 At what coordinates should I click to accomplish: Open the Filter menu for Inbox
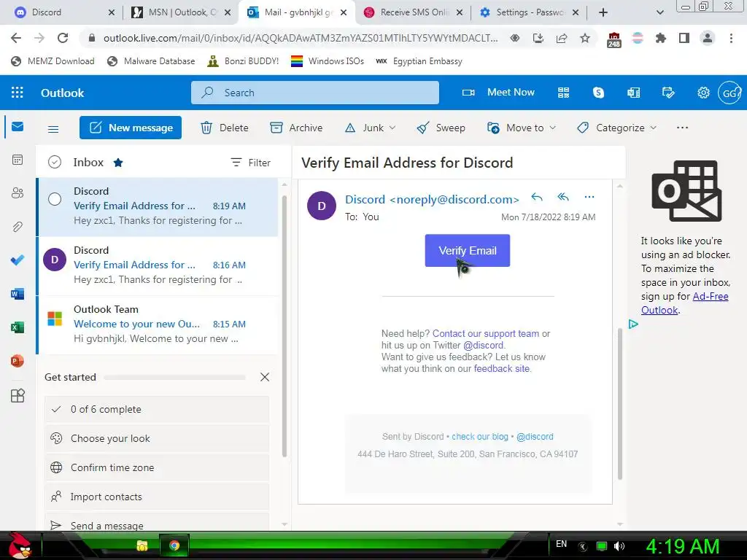(x=251, y=163)
